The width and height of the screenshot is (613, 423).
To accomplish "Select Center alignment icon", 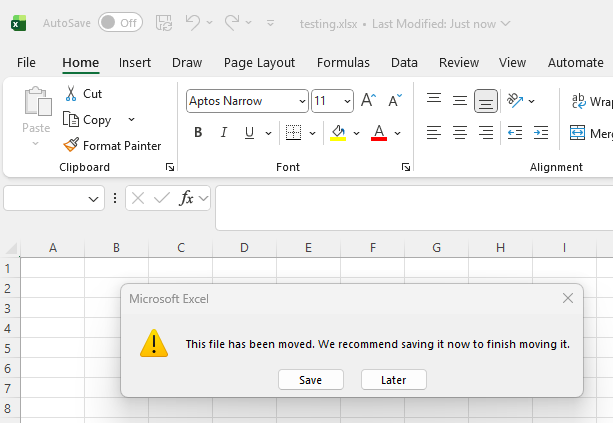I will tap(460, 133).
